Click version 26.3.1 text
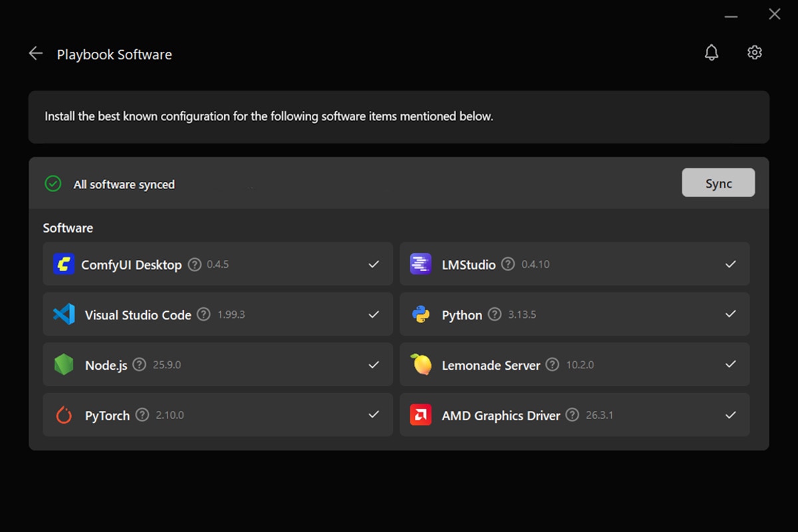This screenshot has width=798, height=532. click(599, 415)
